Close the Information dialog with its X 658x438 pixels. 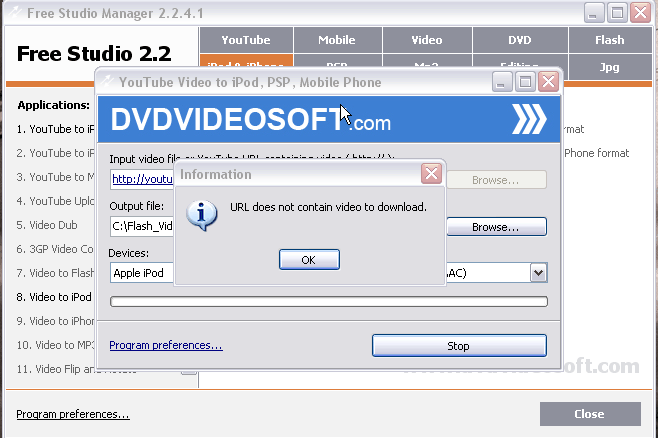[x=431, y=173]
